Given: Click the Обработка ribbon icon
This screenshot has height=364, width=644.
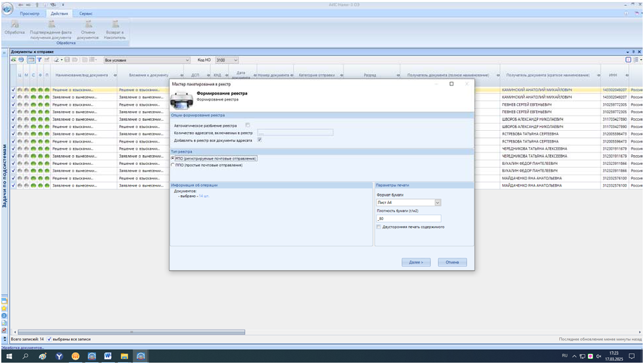Looking at the screenshot, I should point(14,24).
